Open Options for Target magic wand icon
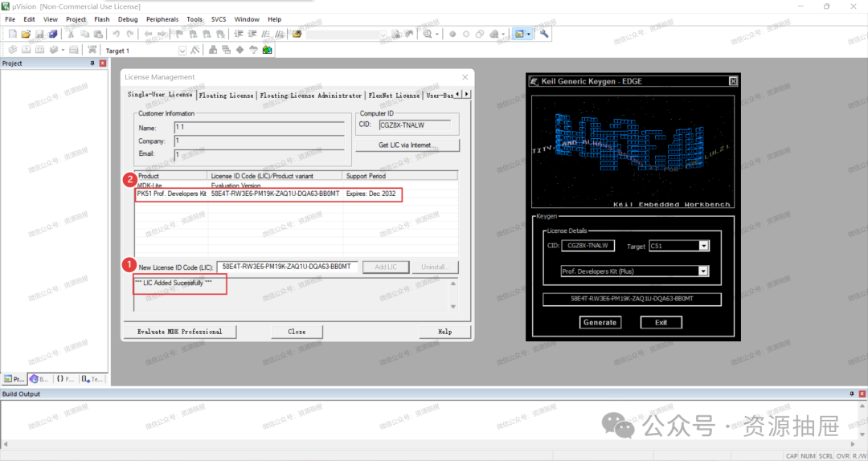 point(194,50)
